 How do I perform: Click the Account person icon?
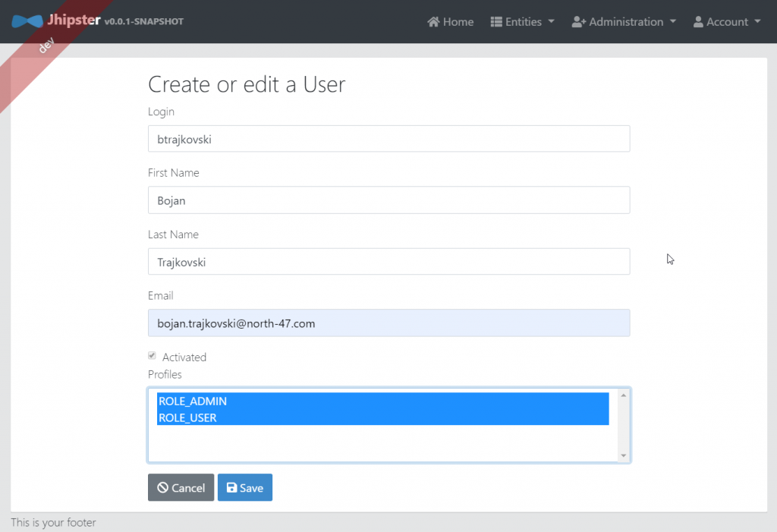tap(698, 22)
